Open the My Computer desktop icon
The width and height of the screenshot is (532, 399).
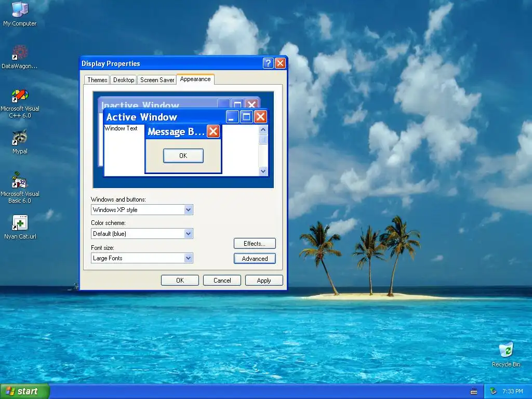[x=20, y=14]
